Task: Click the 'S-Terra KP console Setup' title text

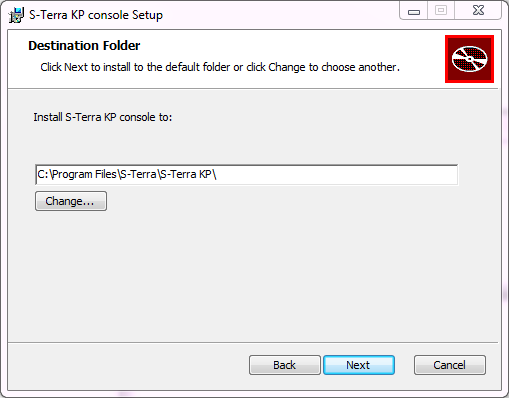Action: click(x=96, y=15)
